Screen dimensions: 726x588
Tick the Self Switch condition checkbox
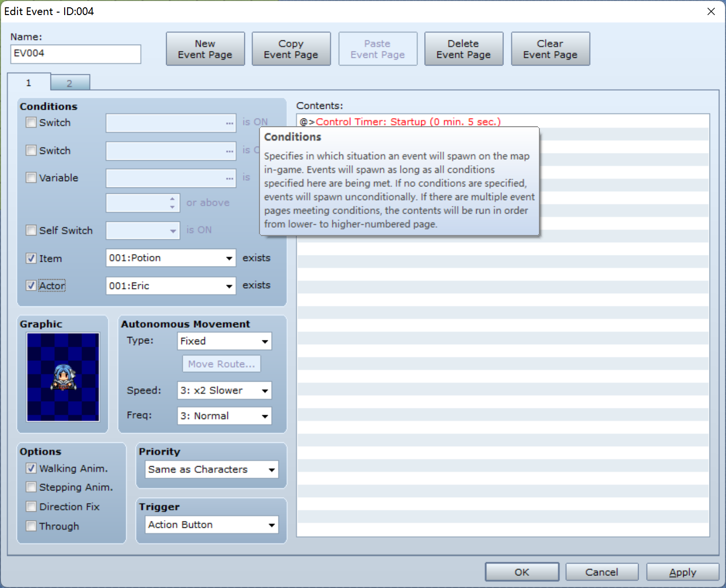tap(31, 230)
